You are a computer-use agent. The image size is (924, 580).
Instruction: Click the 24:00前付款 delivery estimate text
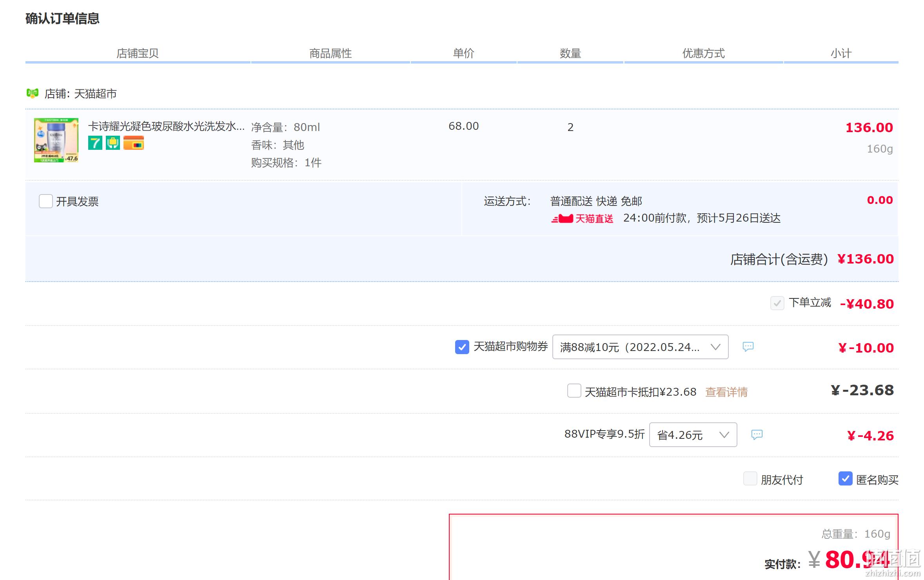pyautogui.click(x=702, y=218)
